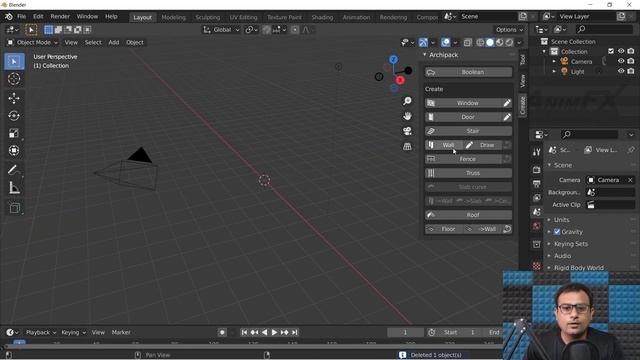Open the Tool properties tab icon

pos(536,152)
